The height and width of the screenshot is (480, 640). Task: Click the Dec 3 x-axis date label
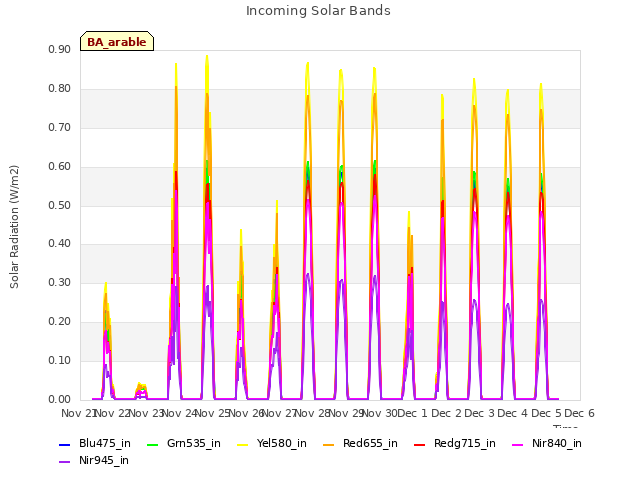479,413
